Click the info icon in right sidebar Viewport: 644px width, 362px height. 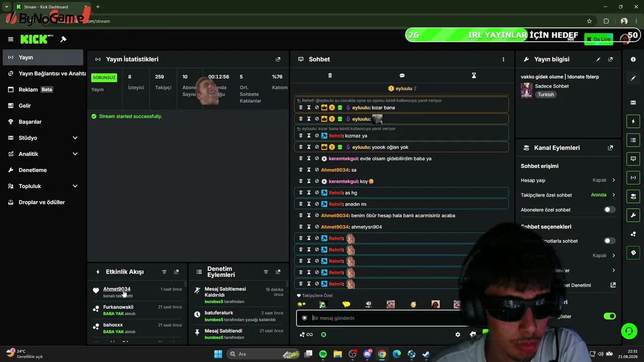click(633, 59)
